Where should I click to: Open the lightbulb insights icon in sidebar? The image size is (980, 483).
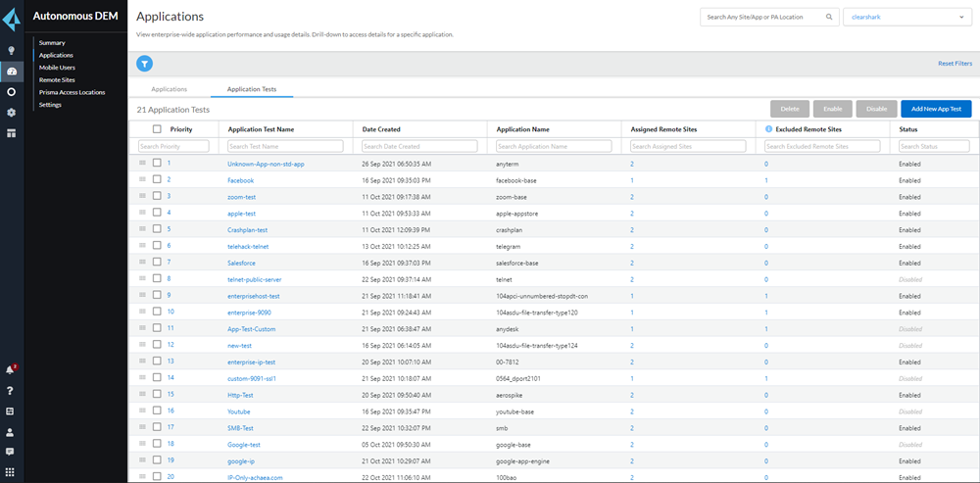11,50
